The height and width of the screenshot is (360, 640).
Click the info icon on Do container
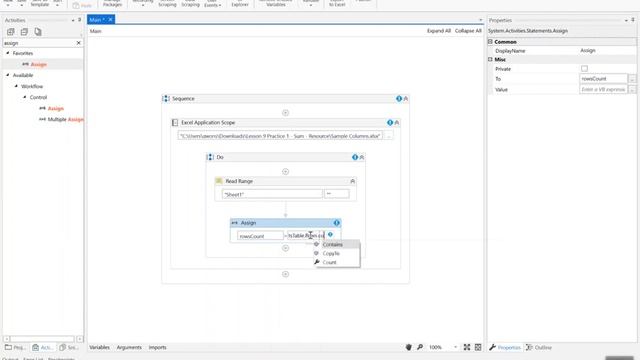(355, 157)
